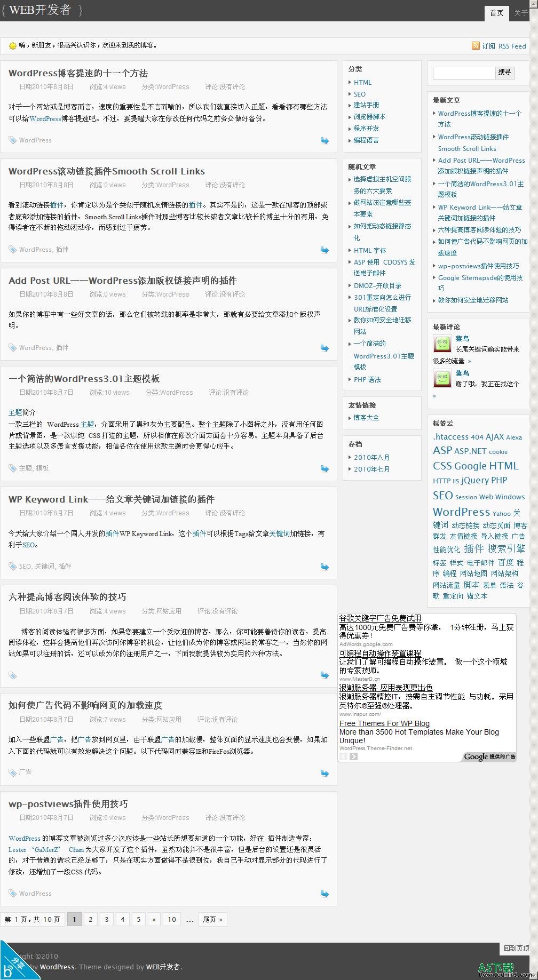Open the 浏览器脚本 category
Viewport: 538px width, 980px height.
click(x=369, y=117)
